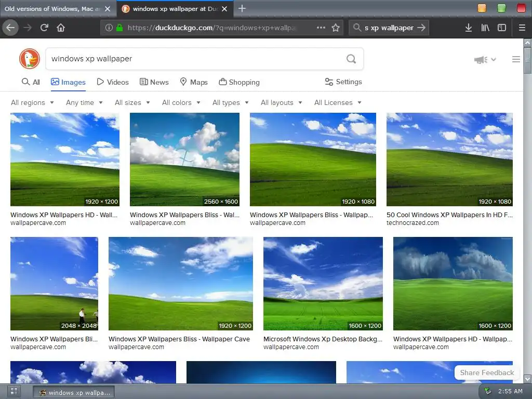This screenshot has height=399, width=532.
Task: Open 'Microsoft Windows Xp Desktop Backg...' title link
Action: coord(323,339)
